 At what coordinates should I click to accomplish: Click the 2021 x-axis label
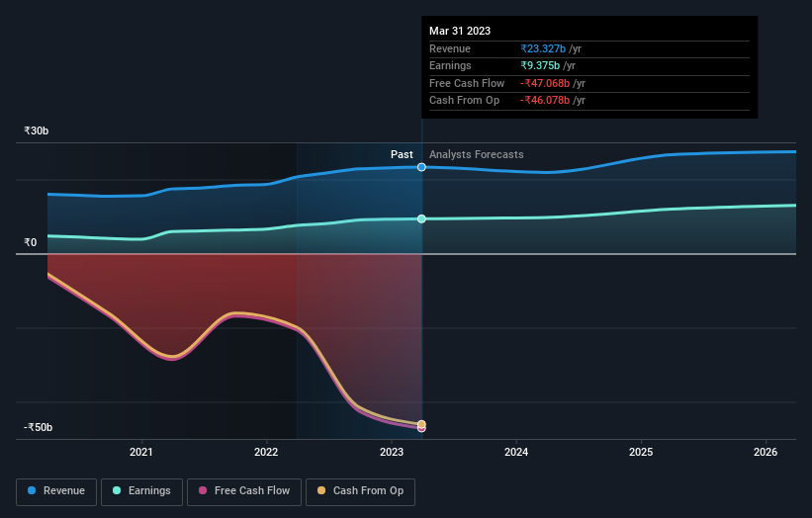click(x=141, y=453)
